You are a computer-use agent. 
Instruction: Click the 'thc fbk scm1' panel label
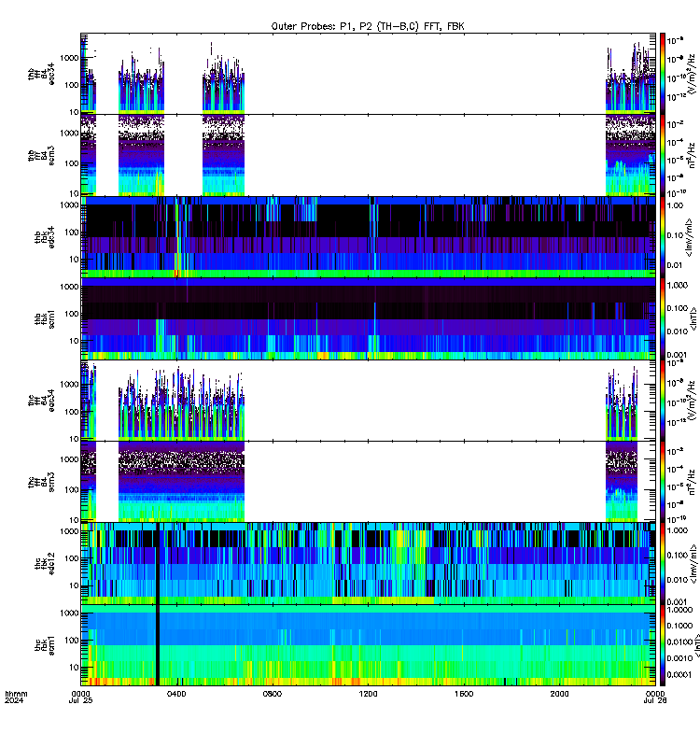pos(45,645)
